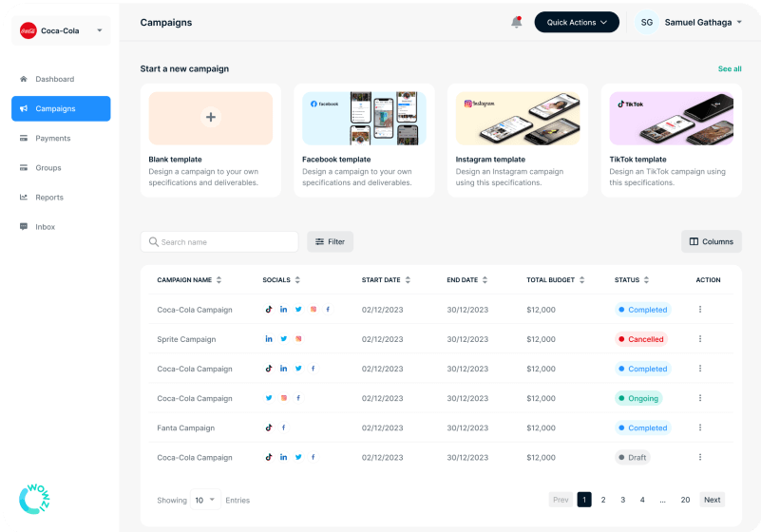761x532 pixels.
Task: Click Twitter icon in Ongoing campaign row
Action: click(269, 398)
